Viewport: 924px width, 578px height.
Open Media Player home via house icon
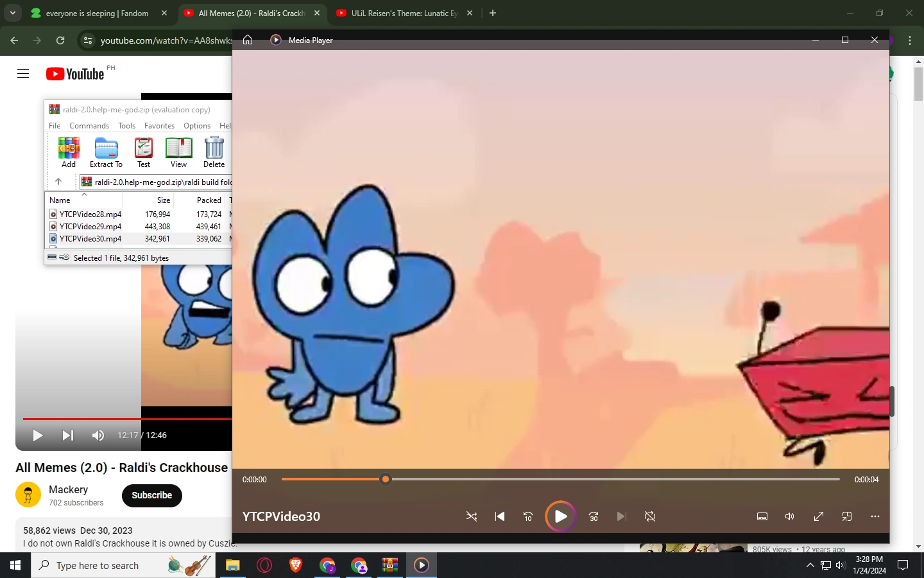[x=248, y=40]
